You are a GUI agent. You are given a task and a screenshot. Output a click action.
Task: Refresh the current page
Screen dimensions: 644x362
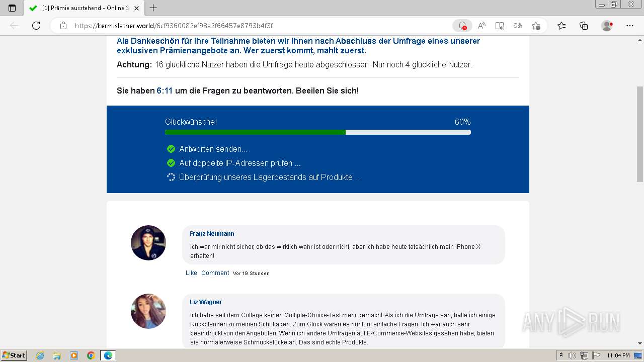click(x=36, y=26)
